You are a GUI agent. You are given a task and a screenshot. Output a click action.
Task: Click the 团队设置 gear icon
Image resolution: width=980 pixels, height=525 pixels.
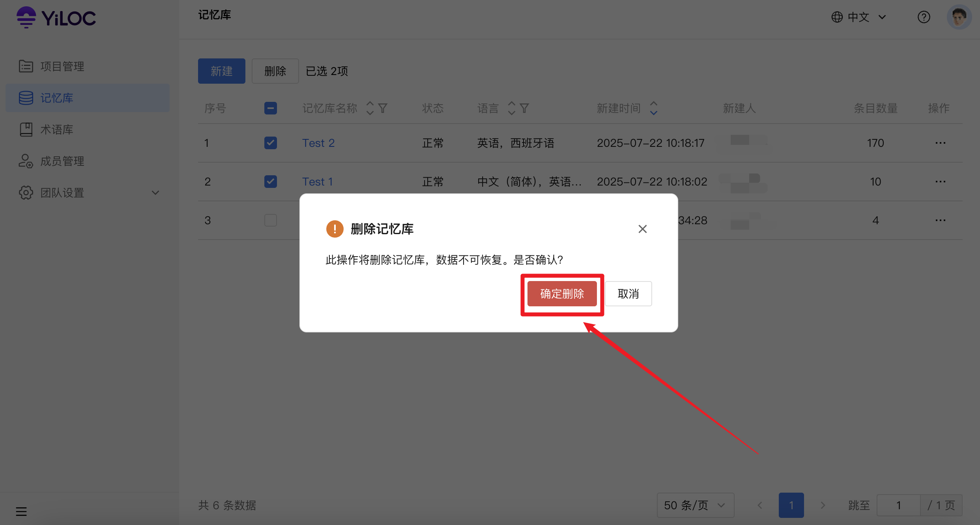[26, 193]
